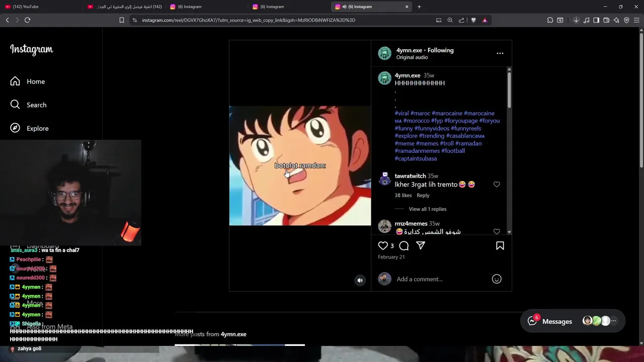Open the emoji picker smiley
Viewport: 644px width, 362px height.
497,279
